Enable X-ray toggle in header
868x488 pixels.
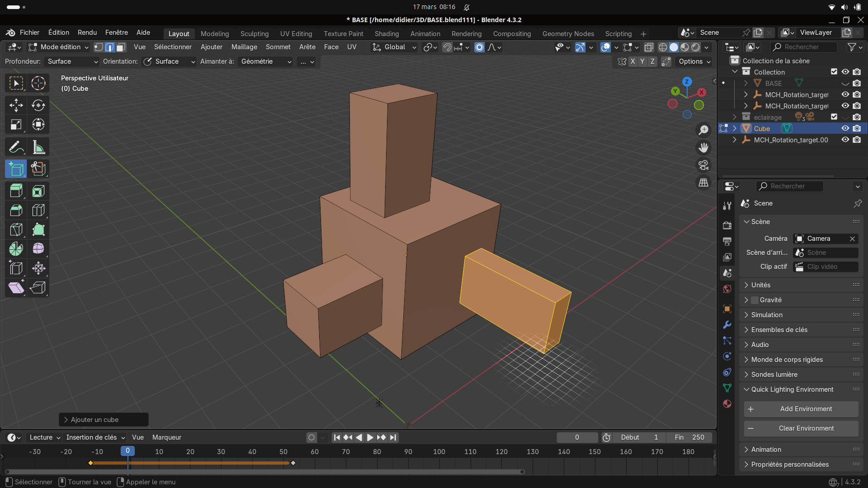(x=648, y=47)
